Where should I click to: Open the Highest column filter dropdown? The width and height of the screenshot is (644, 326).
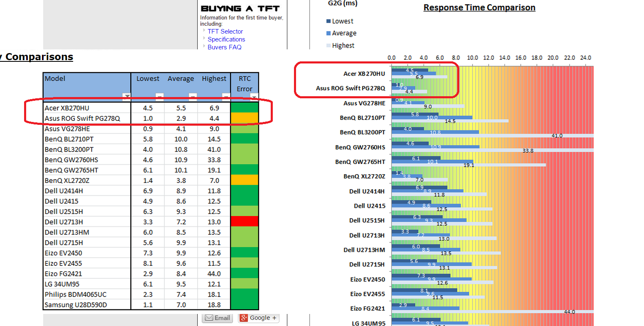click(x=226, y=97)
